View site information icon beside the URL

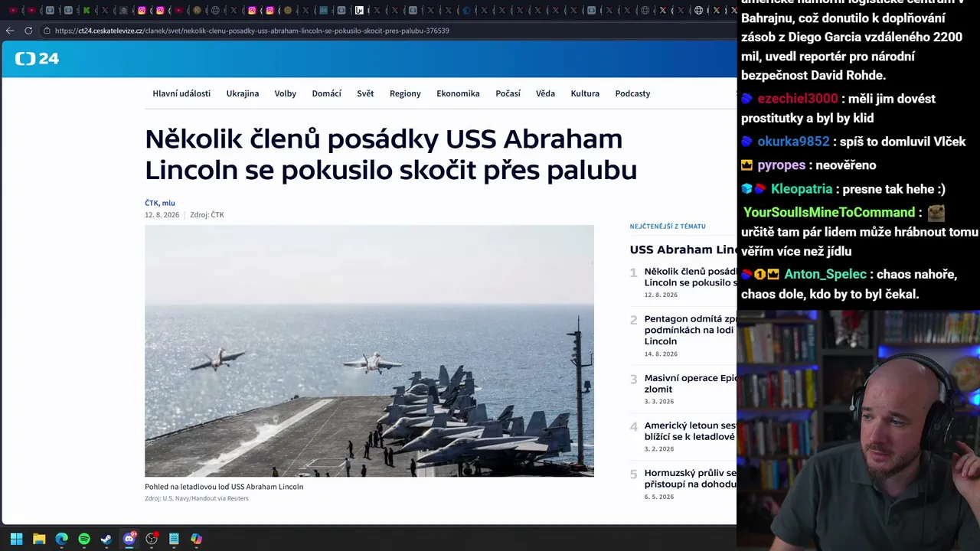pos(47,31)
